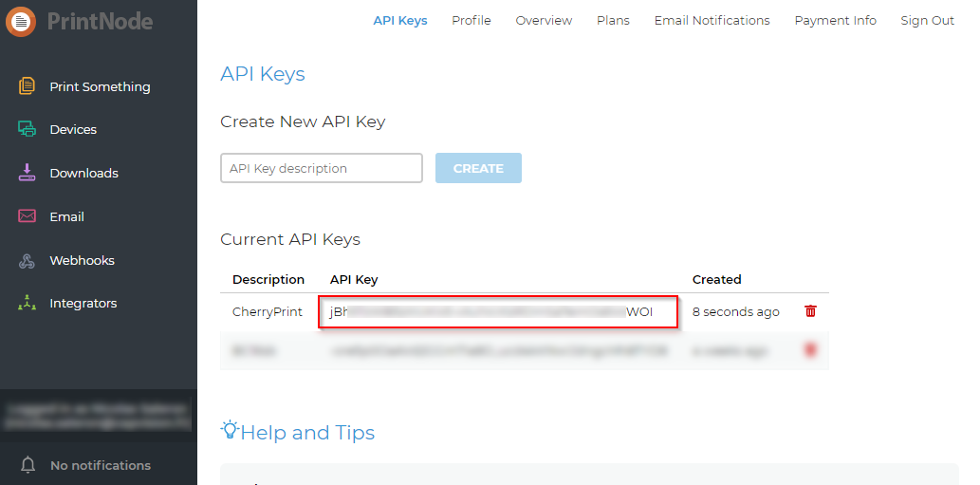Go to Email Notifications tab
980x485 pixels.
pos(712,21)
